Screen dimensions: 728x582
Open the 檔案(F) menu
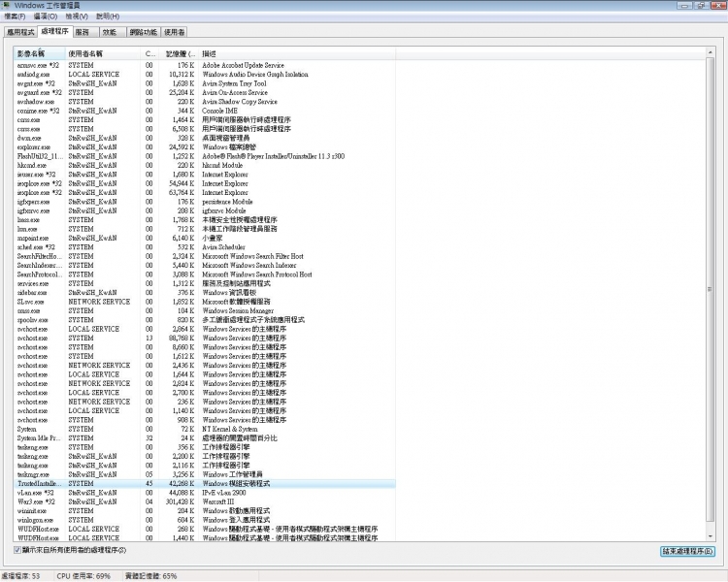pyautogui.click(x=16, y=16)
